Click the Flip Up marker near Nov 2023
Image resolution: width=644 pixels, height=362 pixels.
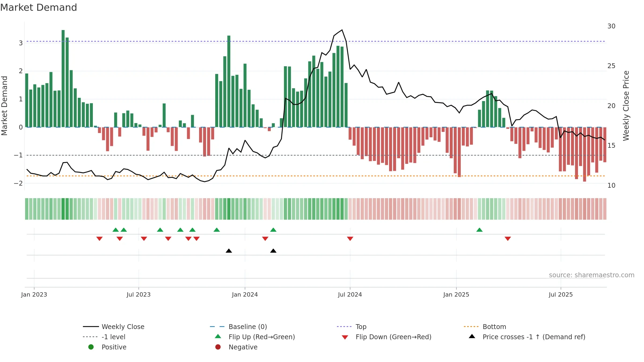pyautogui.click(x=217, y=230)
